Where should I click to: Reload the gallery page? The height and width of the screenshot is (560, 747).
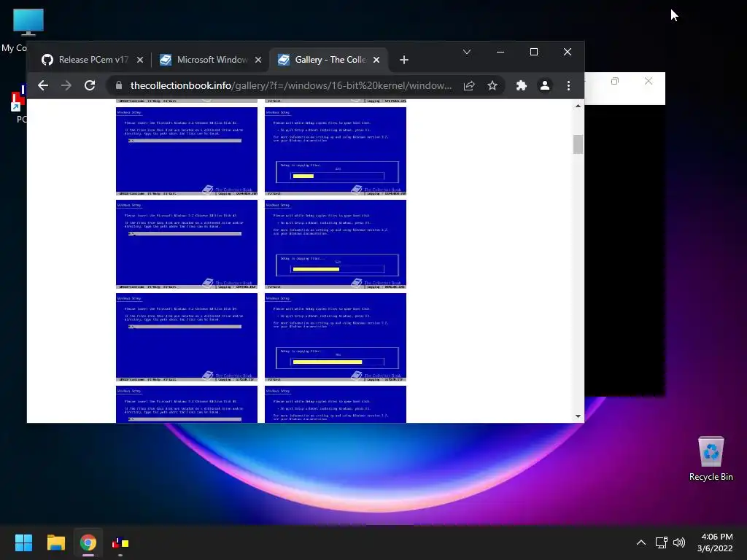(x=90, y=86)
